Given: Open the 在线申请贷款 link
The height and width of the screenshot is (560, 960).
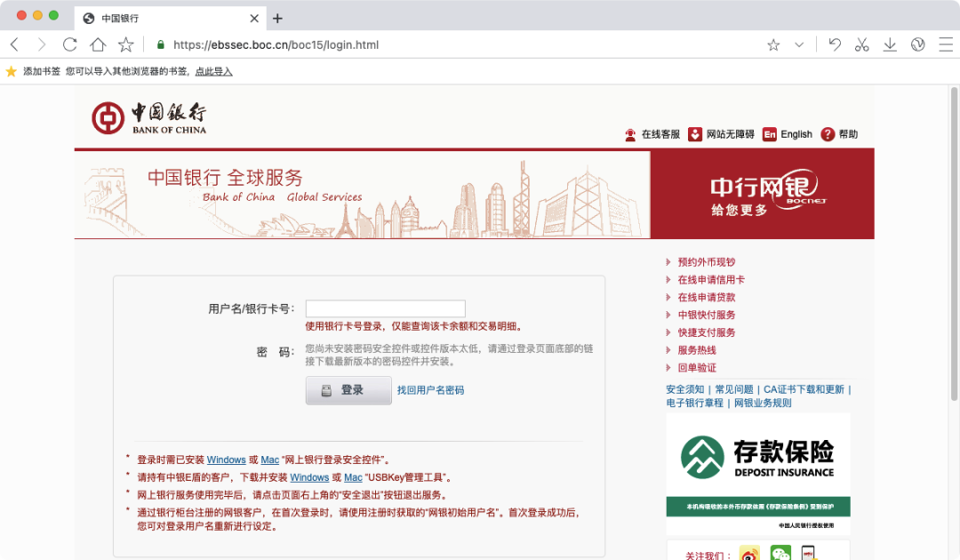Looking at the screenshot, I should click(x=706, y=298).
